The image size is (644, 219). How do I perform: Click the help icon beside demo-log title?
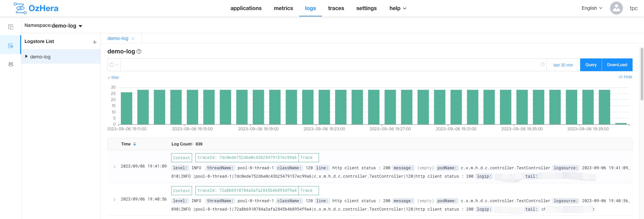coord(139,51)
